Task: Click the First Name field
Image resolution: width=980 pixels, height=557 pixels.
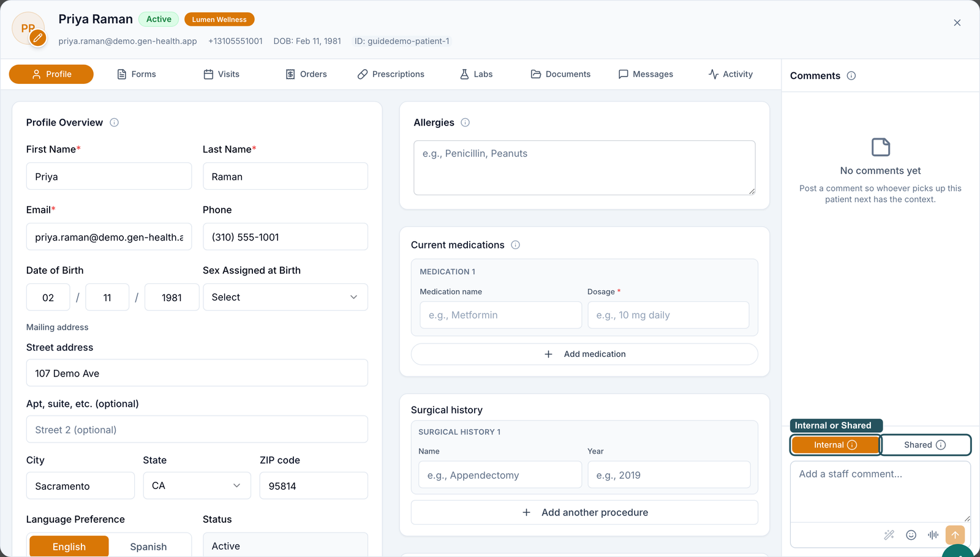Action: (109, 176)
